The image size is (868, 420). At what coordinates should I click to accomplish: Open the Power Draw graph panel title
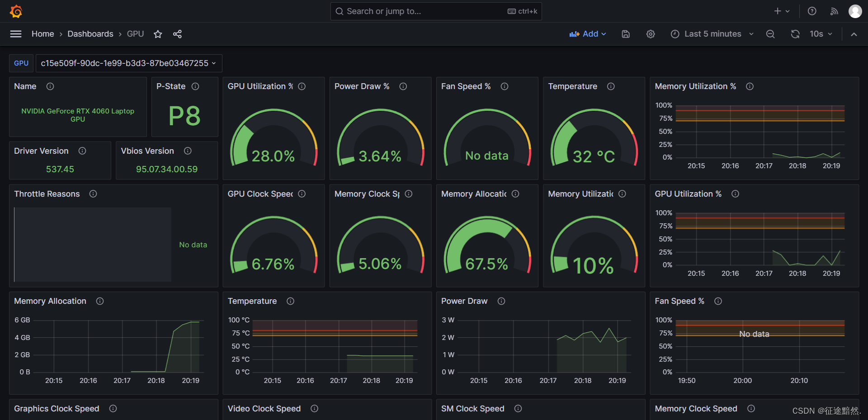coord(464,301)
